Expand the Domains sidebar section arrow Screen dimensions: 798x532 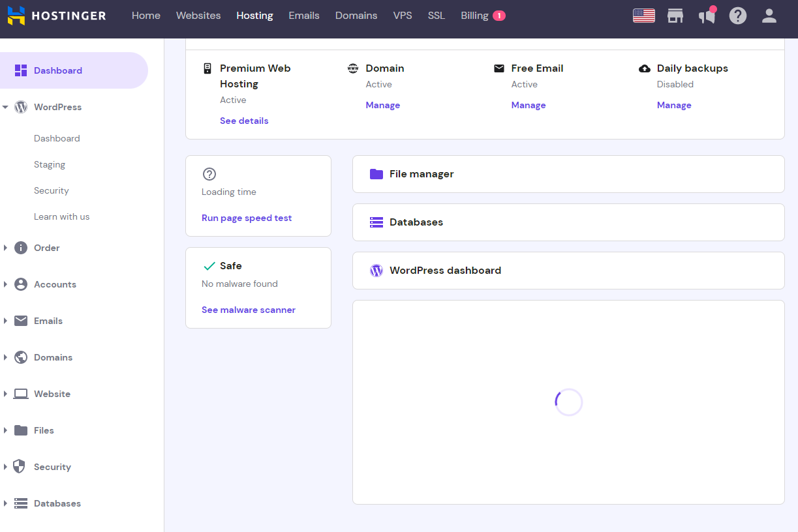[5, 357]
